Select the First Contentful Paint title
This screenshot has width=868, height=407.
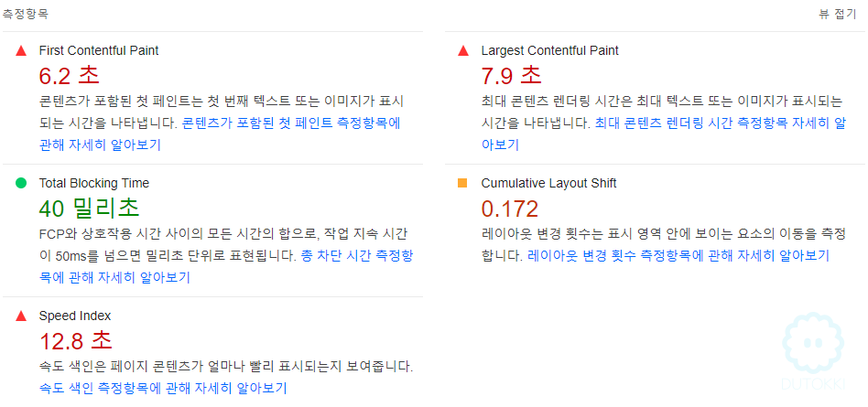coord(99,51)
